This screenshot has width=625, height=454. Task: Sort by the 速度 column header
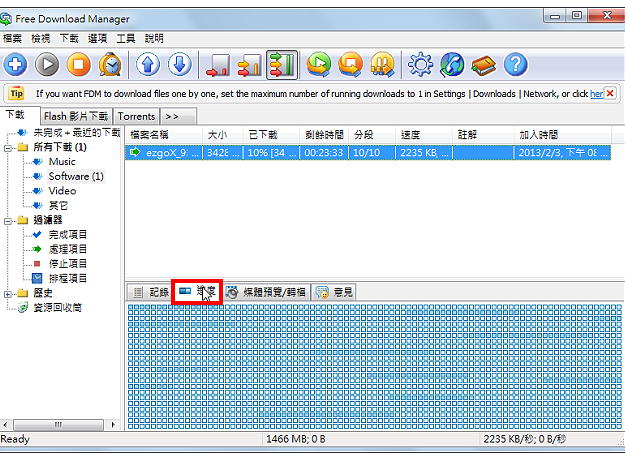click(x=424, y=135)
